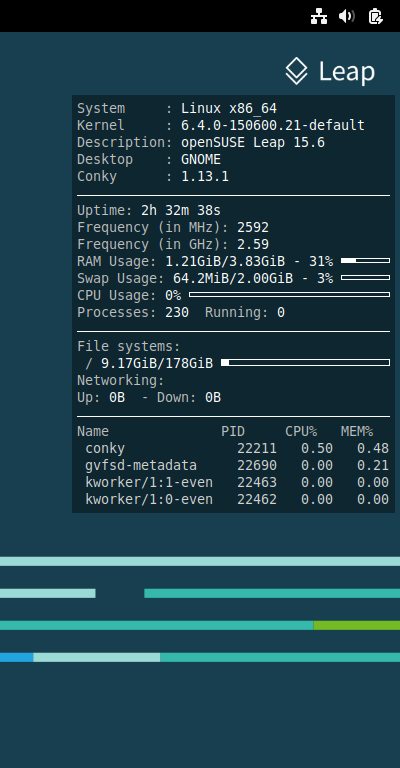The width and height of the screenshot is (400, 768).
Task: Open the battery power indicator
Action: [x=375, y=17]
